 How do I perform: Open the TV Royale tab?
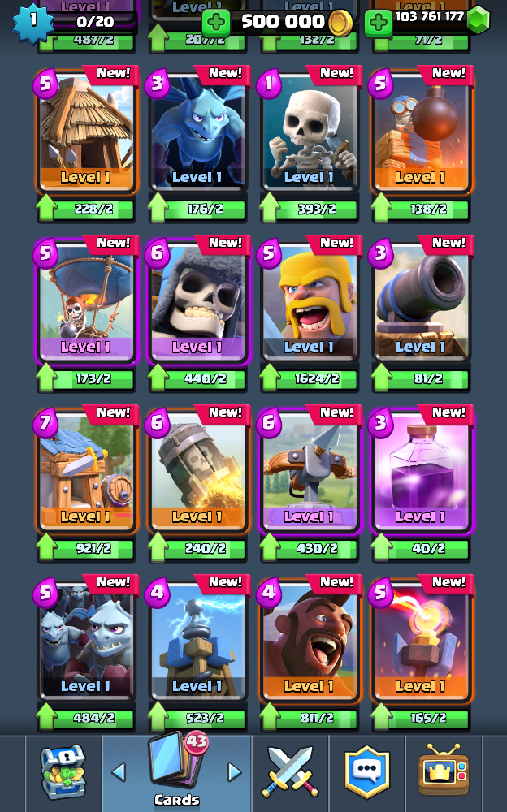pos(444,771)
